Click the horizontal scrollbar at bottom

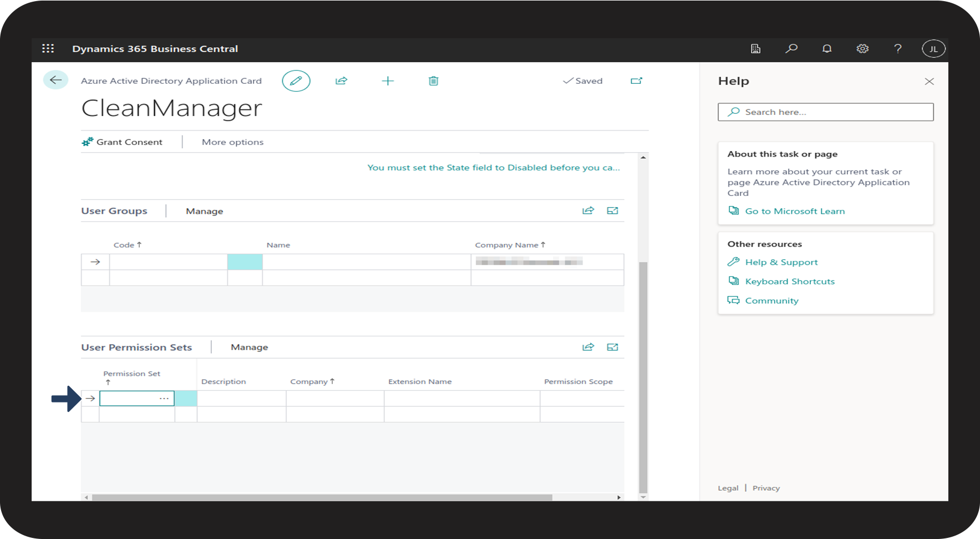[322, 497]
